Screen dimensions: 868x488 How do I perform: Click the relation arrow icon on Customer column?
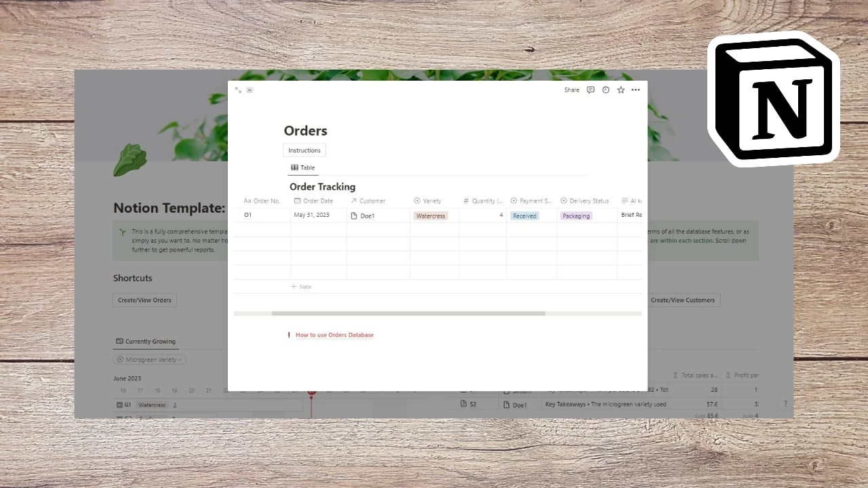tap(353, 201)
